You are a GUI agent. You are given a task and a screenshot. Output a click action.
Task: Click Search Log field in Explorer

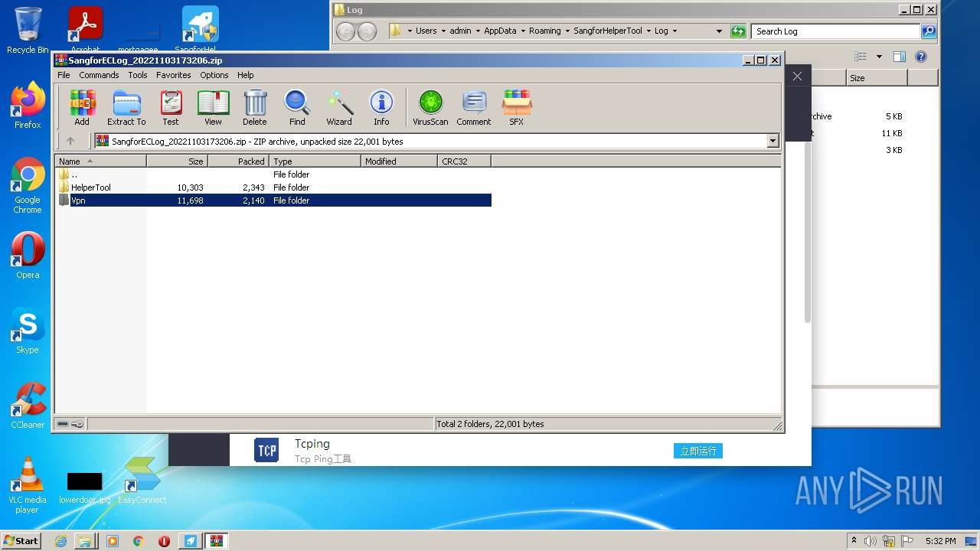836,31
